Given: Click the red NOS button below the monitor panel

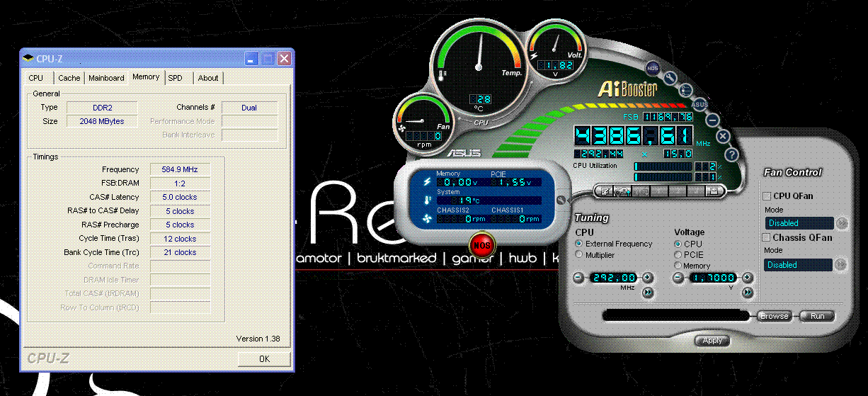Looking at the screenshot, I should coord(482,245).
